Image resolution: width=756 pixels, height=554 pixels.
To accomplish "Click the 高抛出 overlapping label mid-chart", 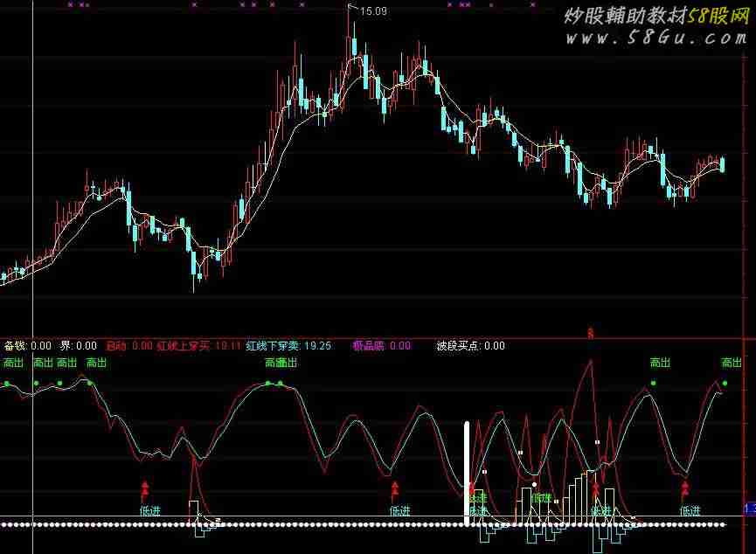I will pyautogui.click(x=281, y=363).
